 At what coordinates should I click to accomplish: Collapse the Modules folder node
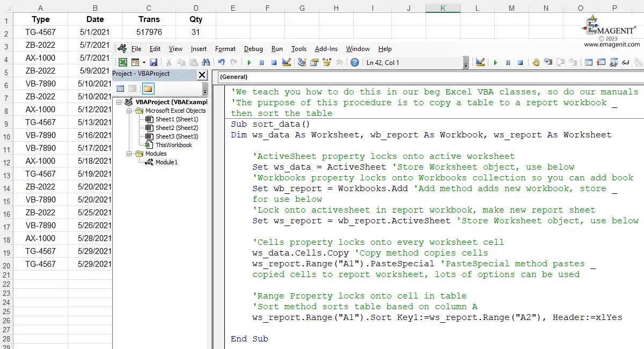129,154
